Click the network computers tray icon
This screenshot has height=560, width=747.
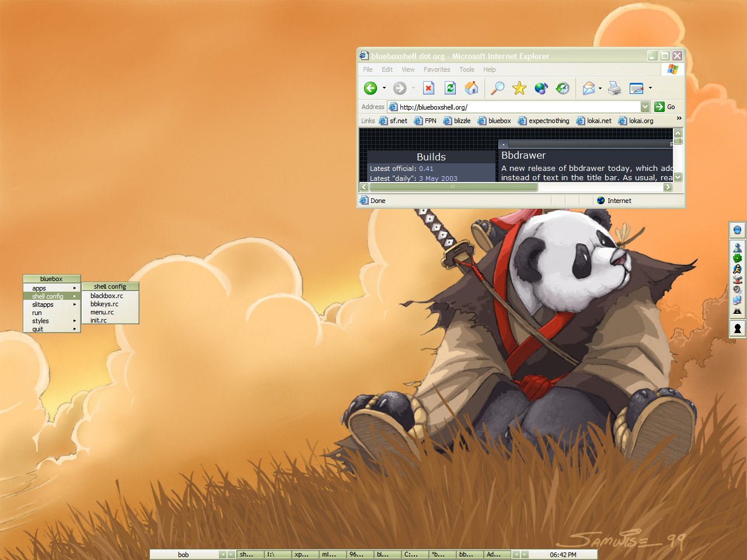coord(737,300)
